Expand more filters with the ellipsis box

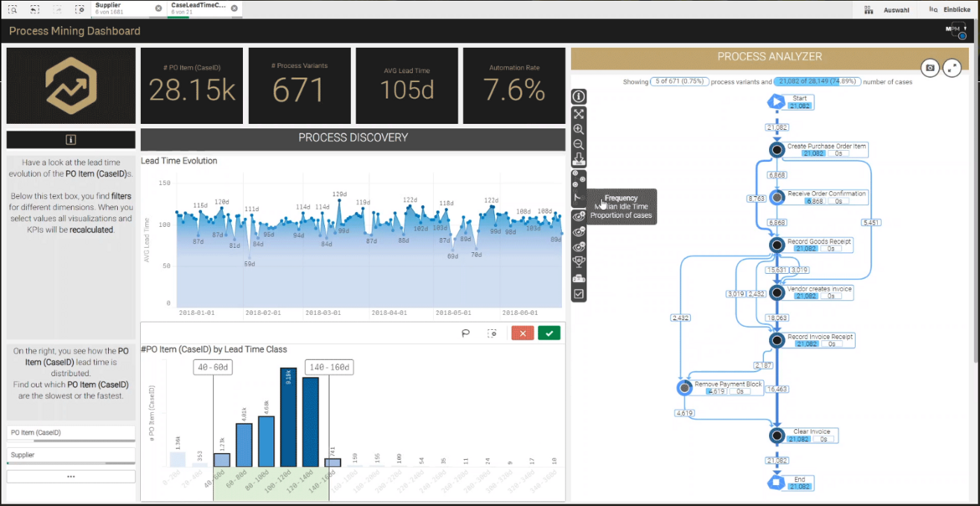click(x=70, y=476)
